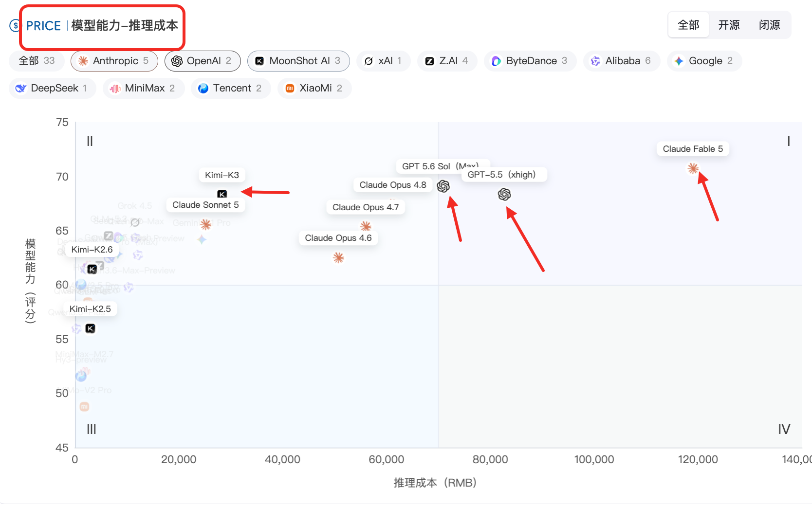Image resolution: width=812 pixels, height=508 pixels.
Task: Click the Kimi-K2.5 data point icon
Action: tap(90, 328)
